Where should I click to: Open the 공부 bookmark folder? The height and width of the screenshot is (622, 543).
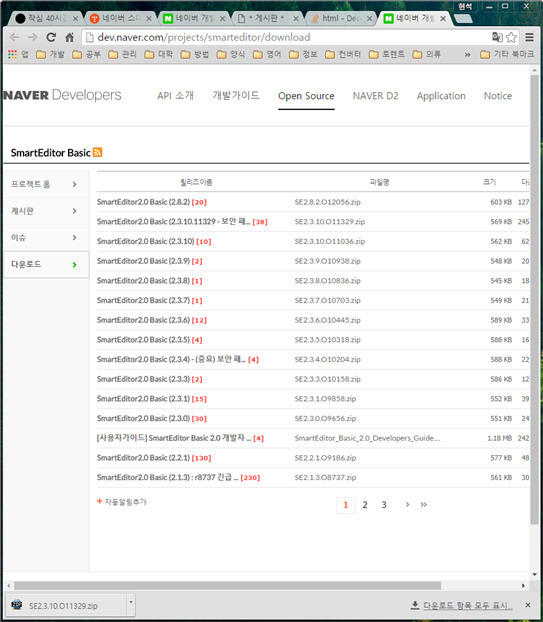[x=86, y=54]
